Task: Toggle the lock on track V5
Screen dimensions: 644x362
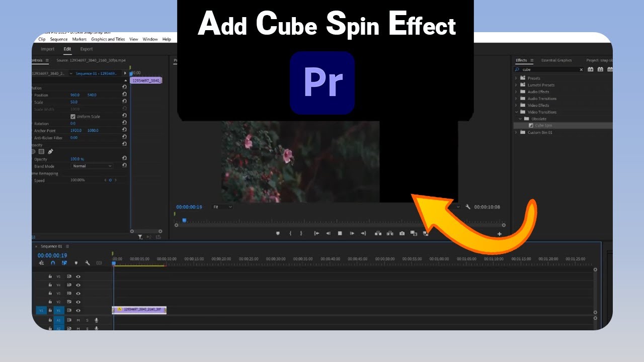Action: (x=50, y=277)
